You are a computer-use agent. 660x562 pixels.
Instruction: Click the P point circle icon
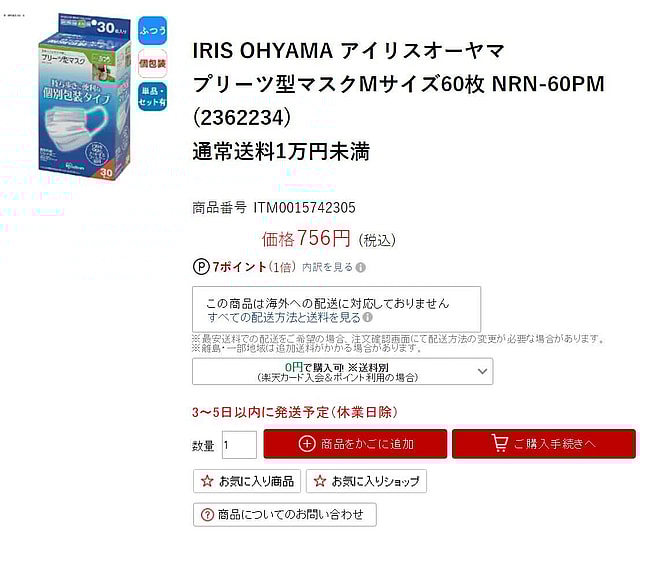point(201,267)
